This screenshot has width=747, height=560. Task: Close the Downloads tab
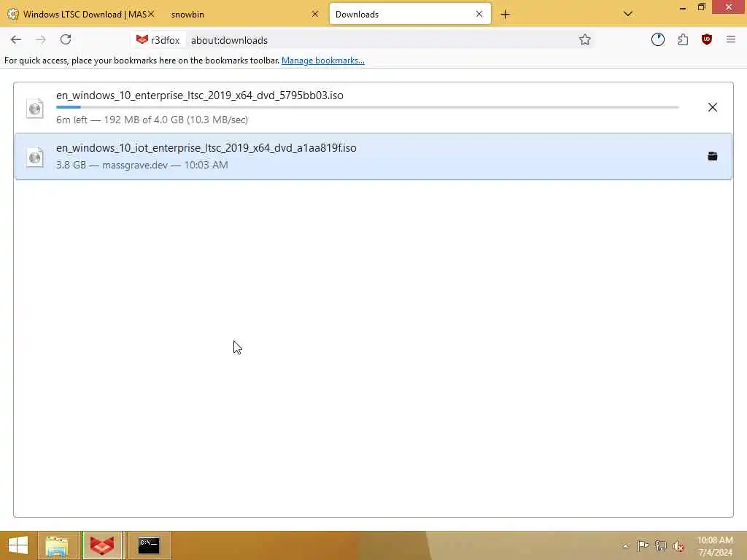pyautogui.click(x=479, y=15)
